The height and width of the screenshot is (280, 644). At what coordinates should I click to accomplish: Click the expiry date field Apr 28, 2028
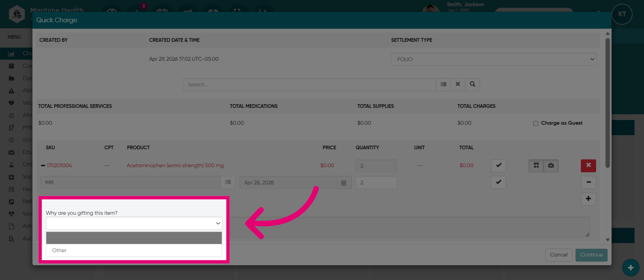click(x=288, y=183)
